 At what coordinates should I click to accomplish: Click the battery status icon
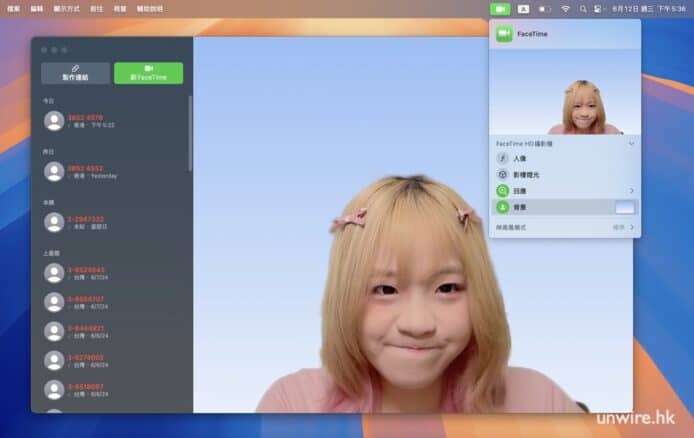[545, 8]
